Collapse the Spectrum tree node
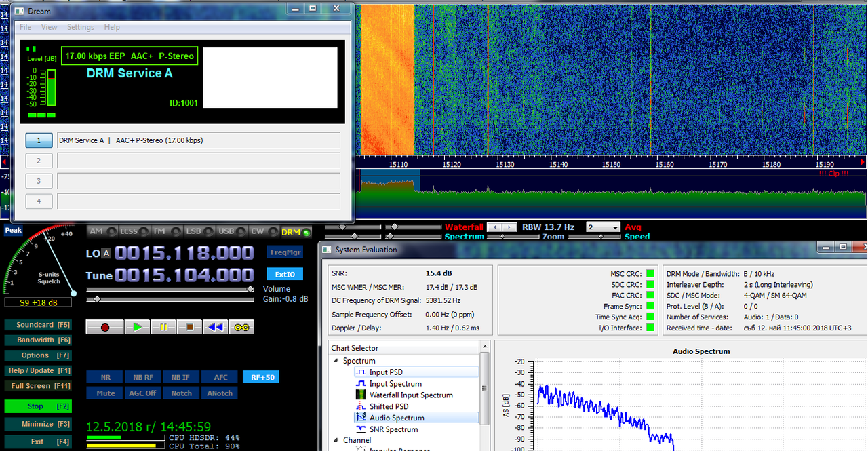 pyautogui.click(x=336, y=361)
